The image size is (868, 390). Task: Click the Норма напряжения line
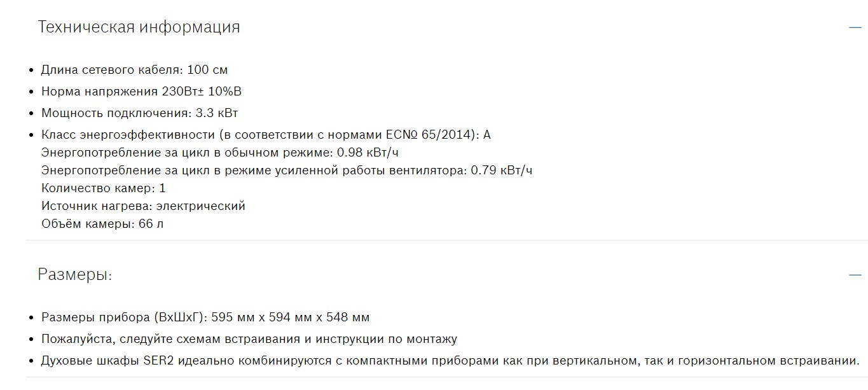pyautogui.click(x=141, y=92)
